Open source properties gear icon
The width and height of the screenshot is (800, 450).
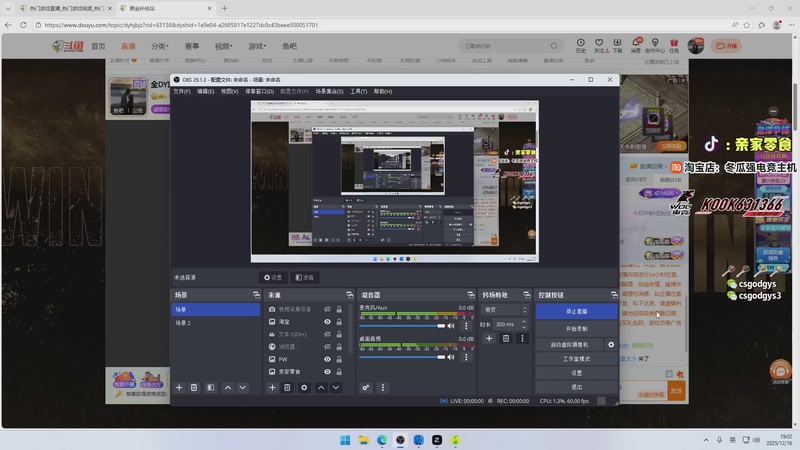[x=304, y=387]
